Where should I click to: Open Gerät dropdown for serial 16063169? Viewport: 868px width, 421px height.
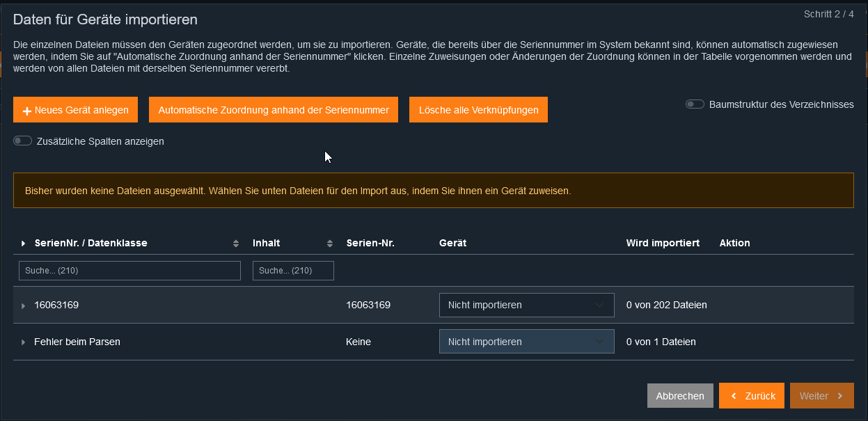click(526, 305)
